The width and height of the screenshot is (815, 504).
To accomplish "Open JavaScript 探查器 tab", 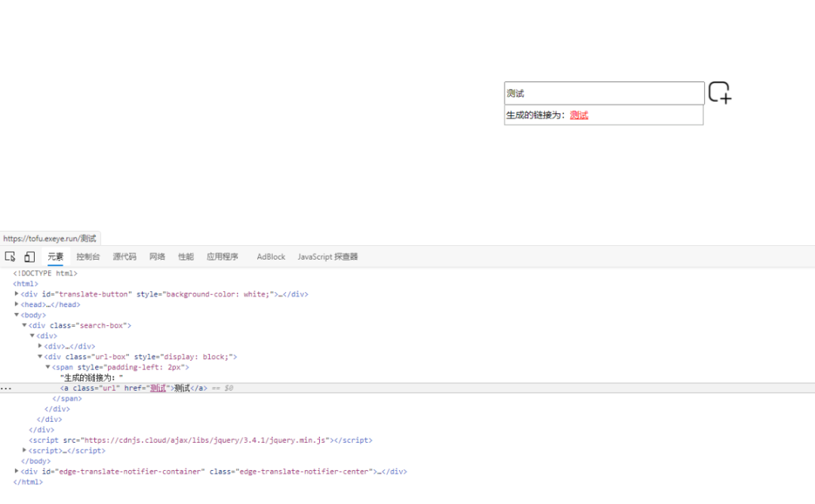I will (x=328, y=257).
